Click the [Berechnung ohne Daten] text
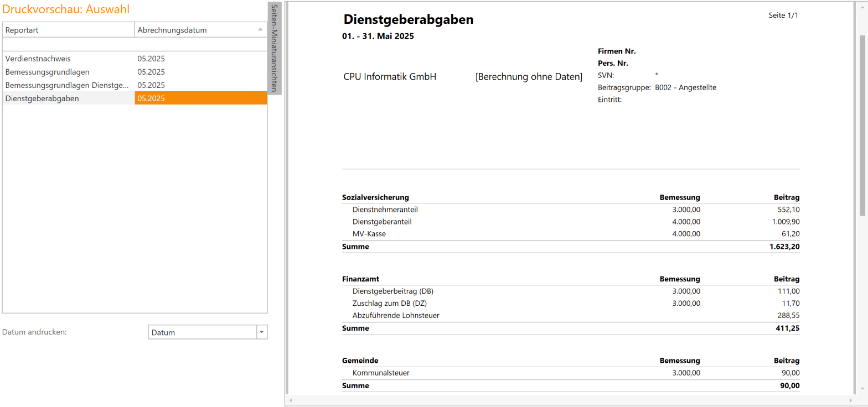868x407 pixels. click(x=529, y=77)
